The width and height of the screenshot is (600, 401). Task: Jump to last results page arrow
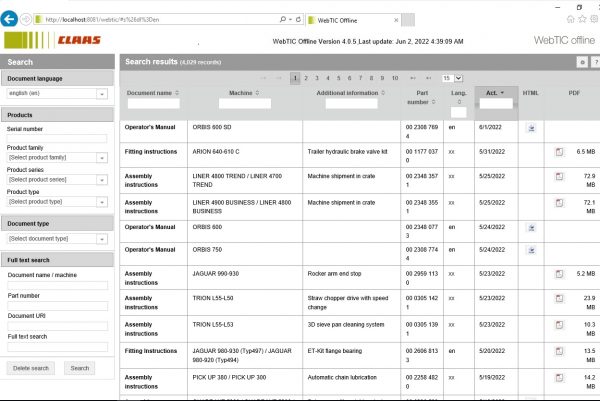pyautogui.click(x=429, y=78)
